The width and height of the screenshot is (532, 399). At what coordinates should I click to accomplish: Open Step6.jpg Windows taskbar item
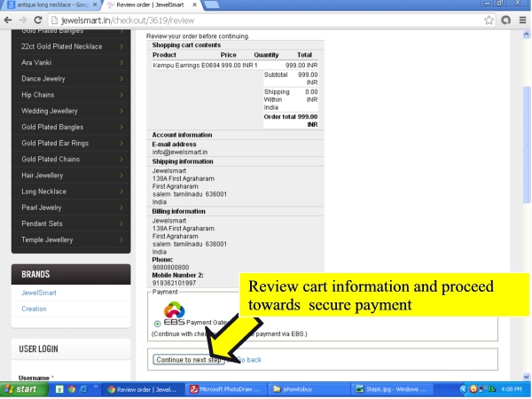coord(392,389)
